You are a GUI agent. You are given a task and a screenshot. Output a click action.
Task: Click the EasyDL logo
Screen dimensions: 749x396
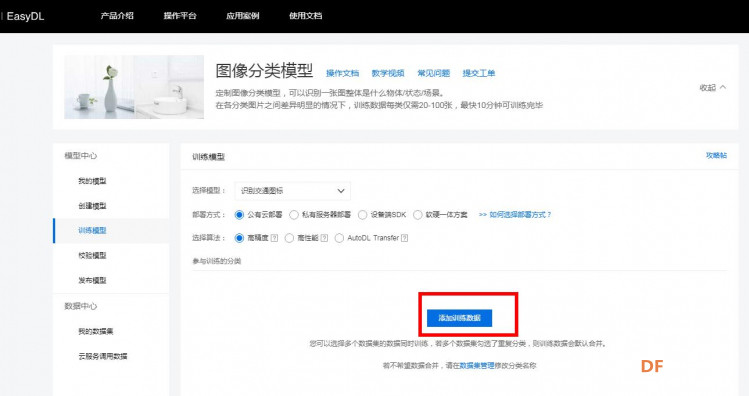point(25,16)
